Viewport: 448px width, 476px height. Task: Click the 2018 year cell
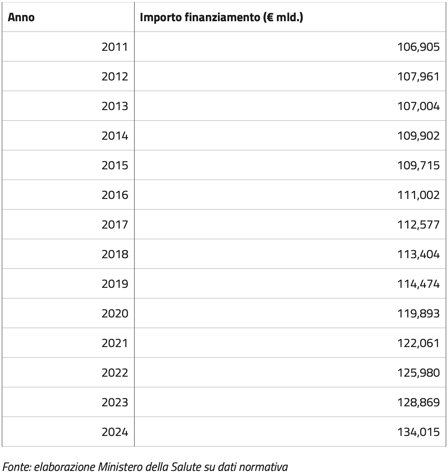coord(115,254)
